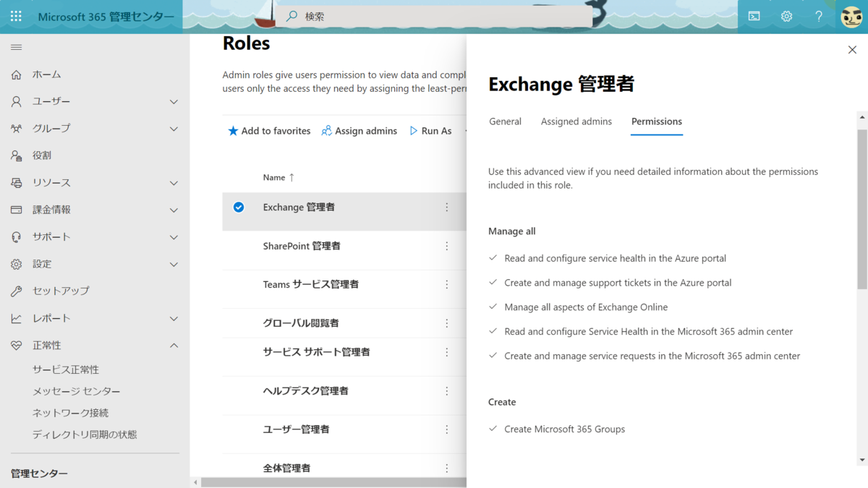Open more actions for SharePoint 管理者 row
This screenshot has width=868, height=488.
[x=446, y=246]
